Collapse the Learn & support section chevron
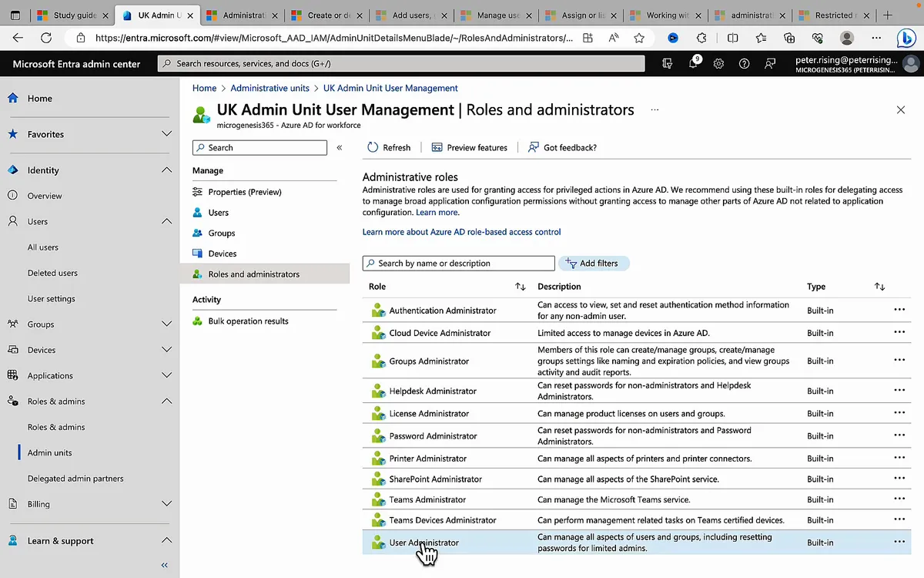924x578 pixels. pyautogui.click(x=166, y=541)
